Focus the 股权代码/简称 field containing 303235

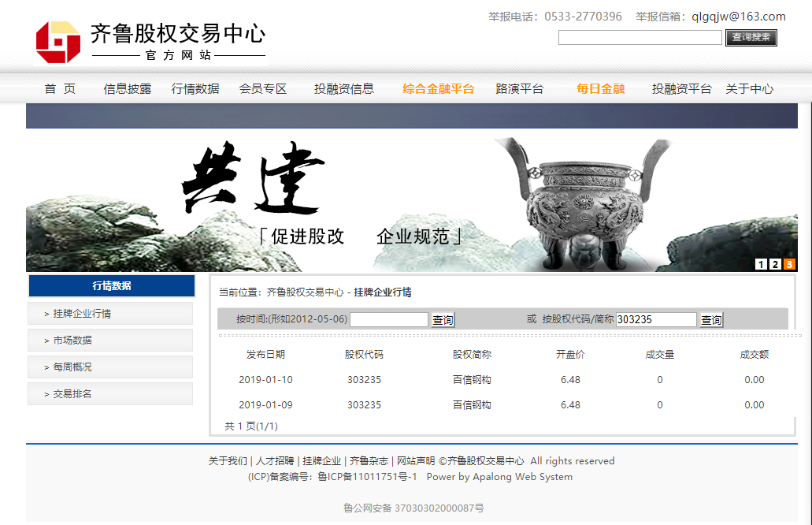656,319
